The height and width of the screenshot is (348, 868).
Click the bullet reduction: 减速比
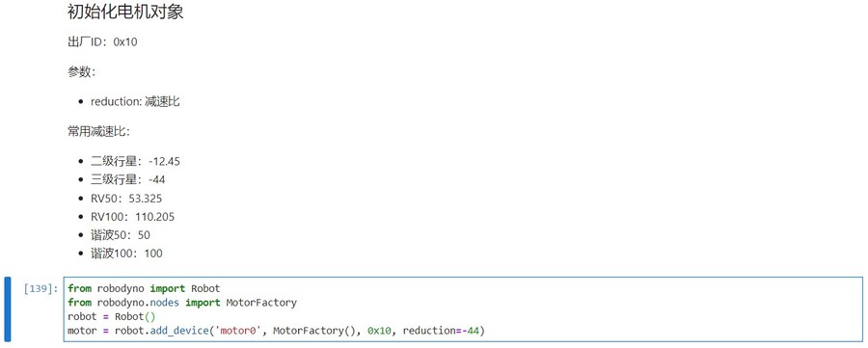tap(135, 102)
